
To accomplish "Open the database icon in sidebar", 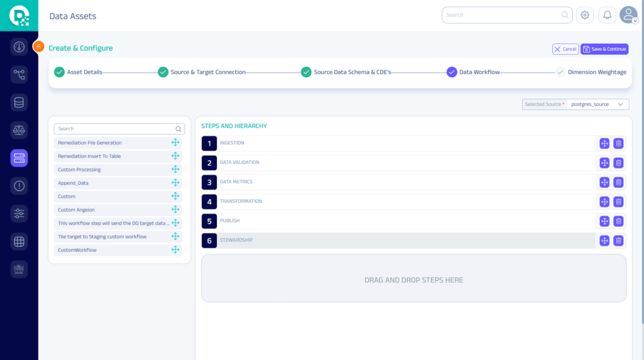I will (x=19, y=102).
